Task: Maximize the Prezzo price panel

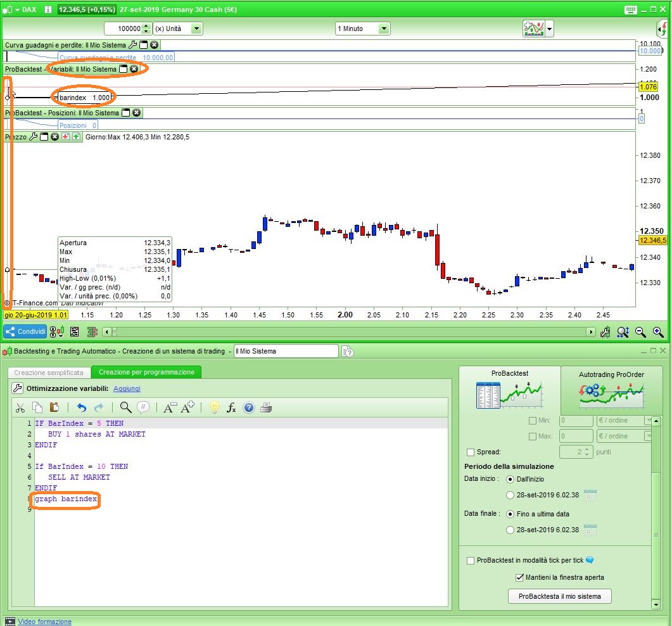Action: click(x=44, y=137)
